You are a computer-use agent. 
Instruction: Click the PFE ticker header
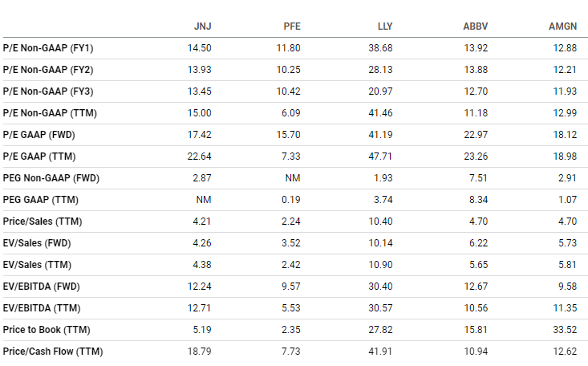tap(292, 26)
